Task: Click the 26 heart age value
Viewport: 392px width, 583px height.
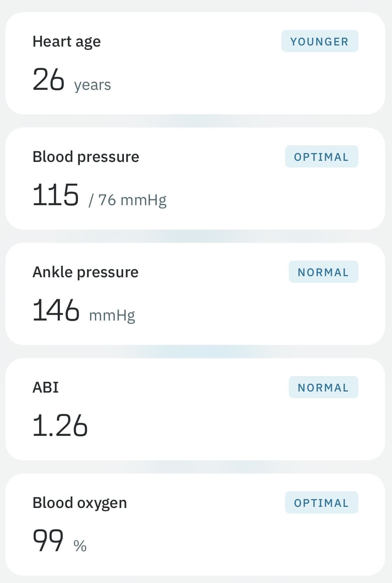Action: (x=48, y=79)
